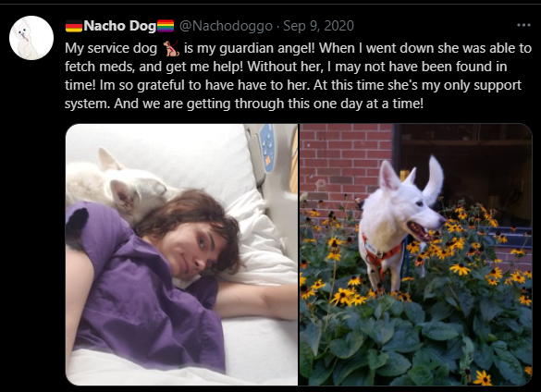Click the blue bed control panel in left photo
This screenshot has height=392, width=541.
(x=267, y=147)
